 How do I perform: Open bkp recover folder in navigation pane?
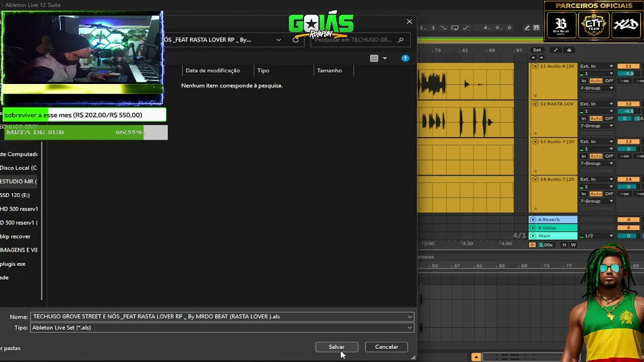(16, 236)
